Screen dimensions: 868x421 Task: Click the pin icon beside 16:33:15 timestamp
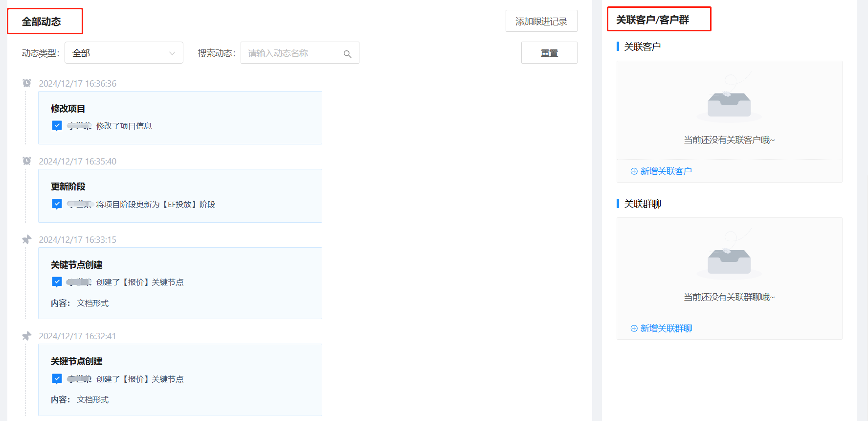27,239
